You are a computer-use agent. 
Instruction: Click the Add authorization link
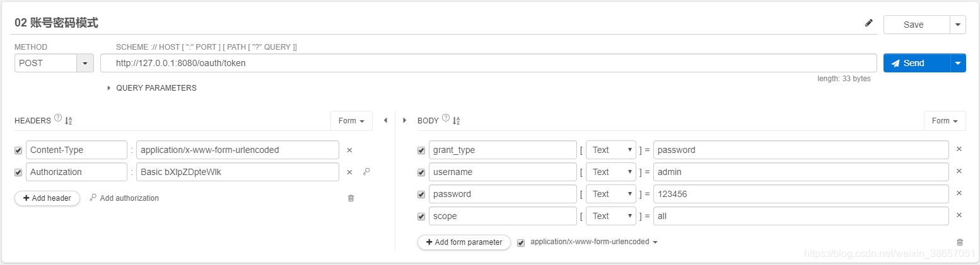click(x=124, y=198)
